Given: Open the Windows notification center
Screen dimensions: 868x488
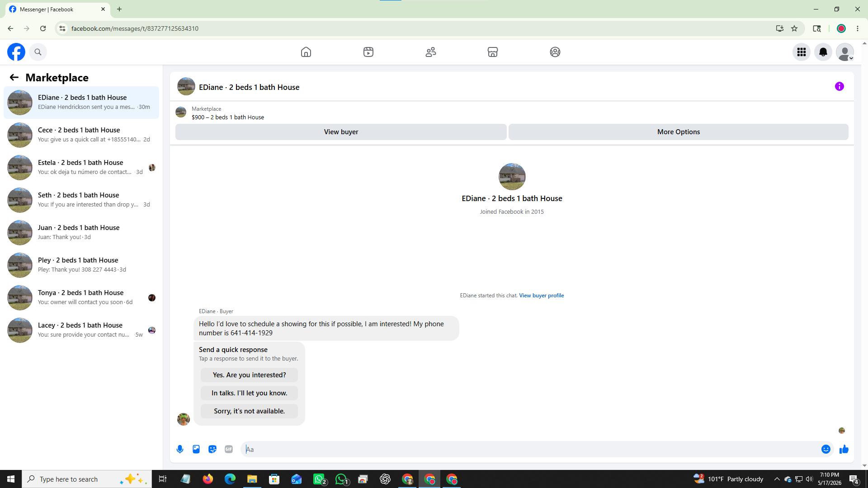Looking at the screenshot, I should click(854, 479).
